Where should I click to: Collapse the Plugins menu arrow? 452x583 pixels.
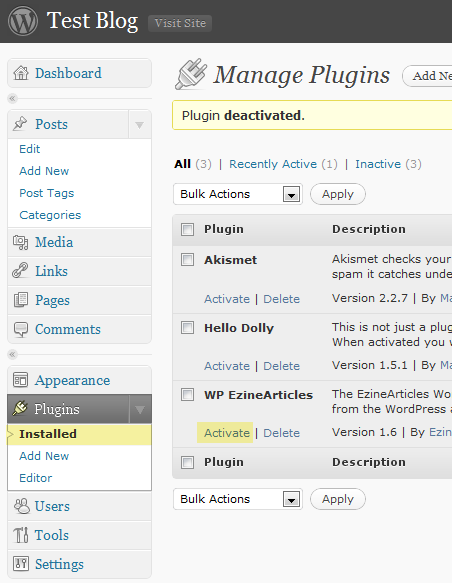pos(140,409)
